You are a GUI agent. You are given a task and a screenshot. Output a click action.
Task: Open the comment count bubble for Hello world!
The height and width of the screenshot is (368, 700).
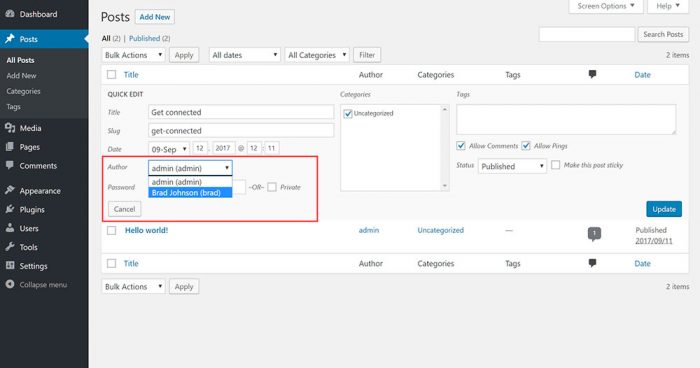point(594,234)
